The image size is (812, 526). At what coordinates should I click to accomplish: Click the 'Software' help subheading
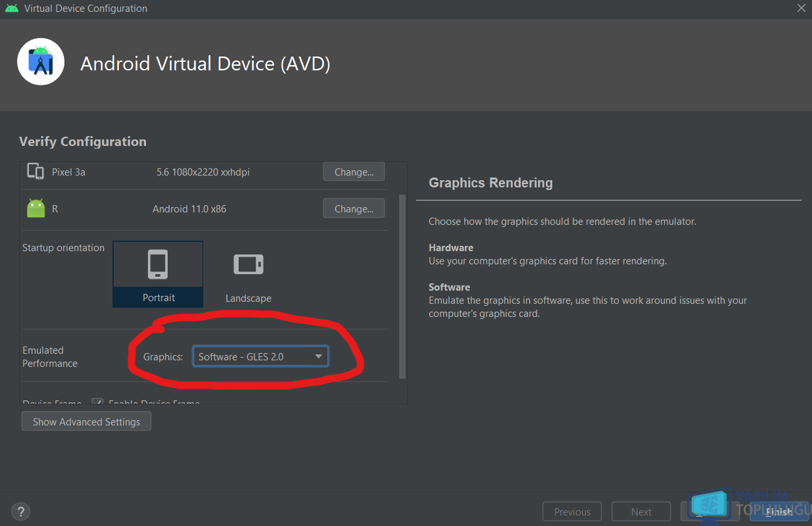(449, 287)
